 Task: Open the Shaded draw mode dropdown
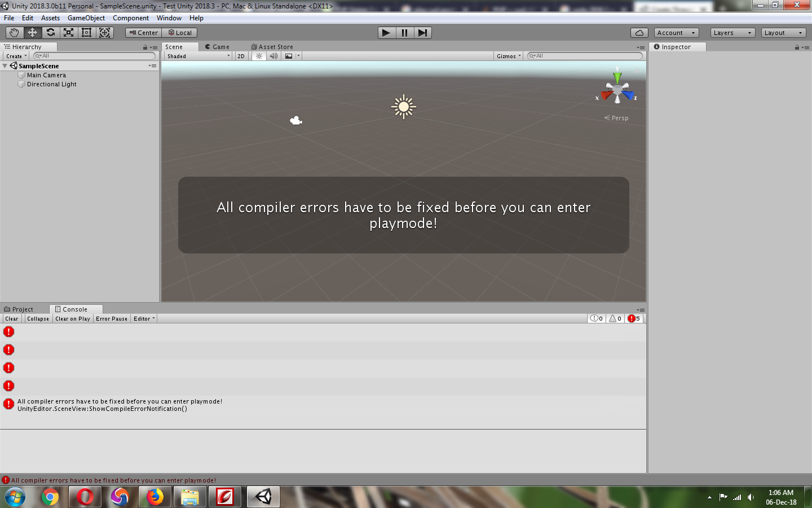(197, 56)
